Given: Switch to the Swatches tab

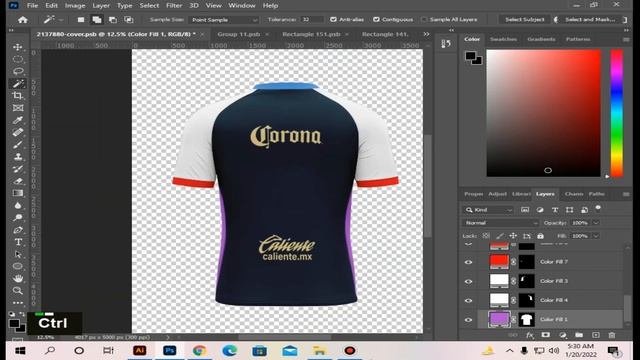Looking at the screenshot, I should pyautogui.click(x=503, y=39).
